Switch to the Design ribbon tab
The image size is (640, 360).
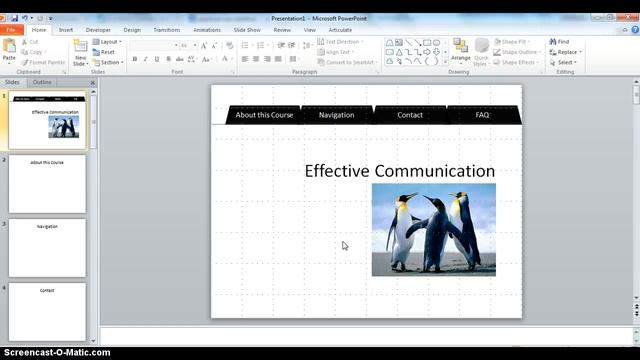132,30
